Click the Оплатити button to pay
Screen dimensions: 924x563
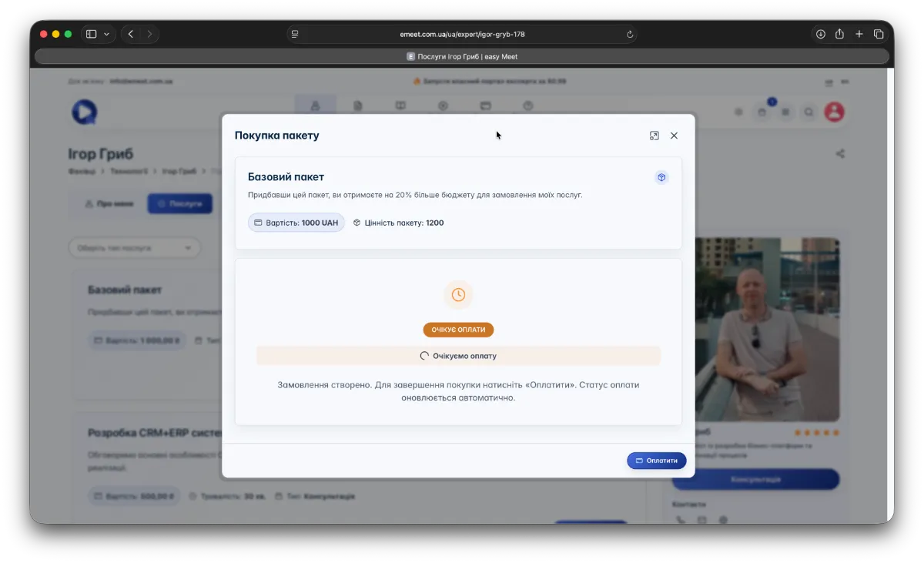click(x=656, y=461)
